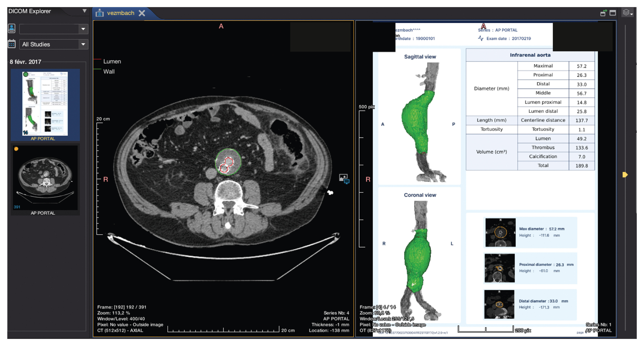Expand the empty patient combo box
644x346 pixels.
83,29
